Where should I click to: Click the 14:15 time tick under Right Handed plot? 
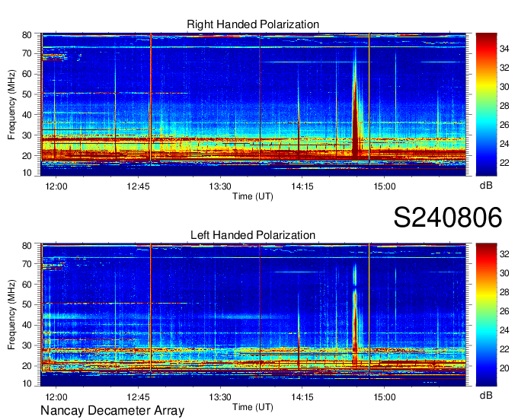tap(302, 186)
